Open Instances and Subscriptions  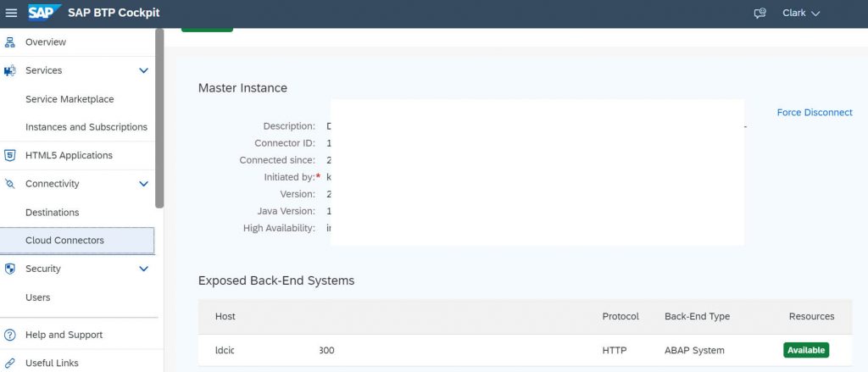point(86,127)
